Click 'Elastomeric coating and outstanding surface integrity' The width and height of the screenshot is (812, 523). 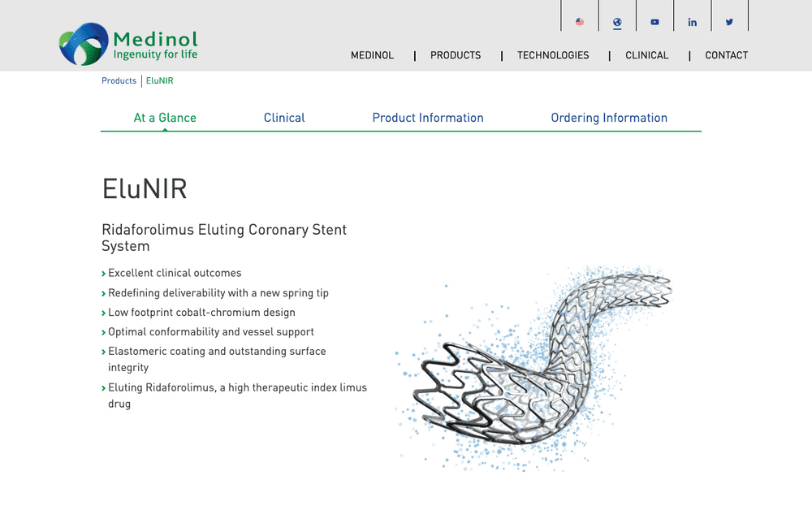(x=217, y=360)
